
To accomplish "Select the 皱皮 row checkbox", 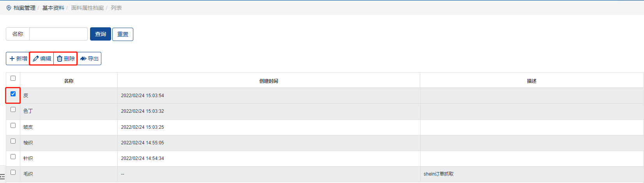I will pos(13,125).
